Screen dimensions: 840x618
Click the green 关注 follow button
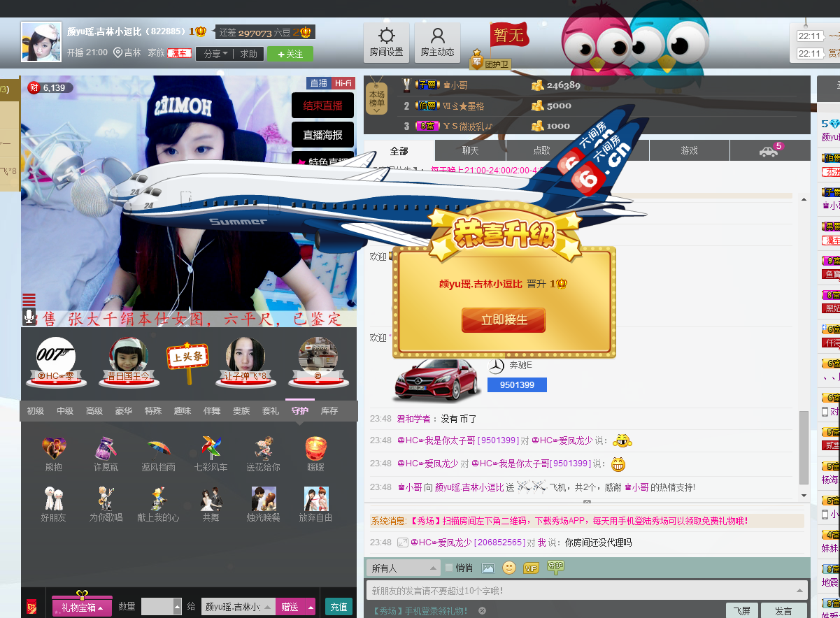(x=290, y=54)
